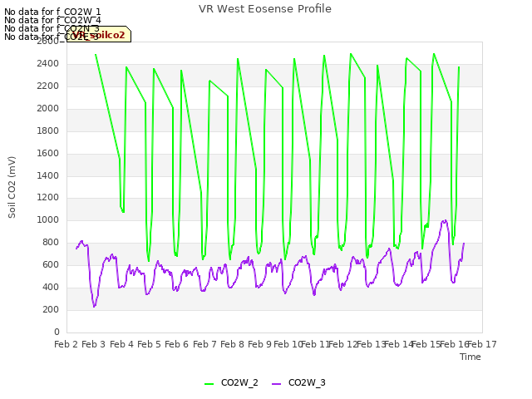Click the No data for f_CO2N_3 message
Screen dimensions: 532x399
pyautogui.click(x=52, y=28)
